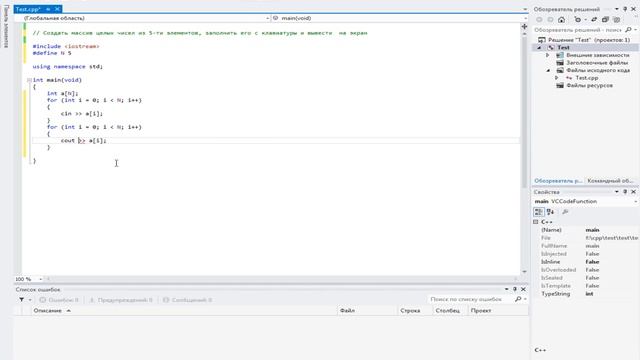The image size is (640, 360).
Task: Open the Properties panel window options arrow
Action: [x=617, y=192]
